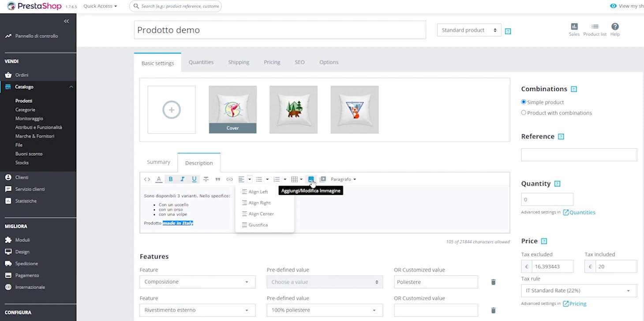Open the Paragrafo format dropdown

[343, 179]
